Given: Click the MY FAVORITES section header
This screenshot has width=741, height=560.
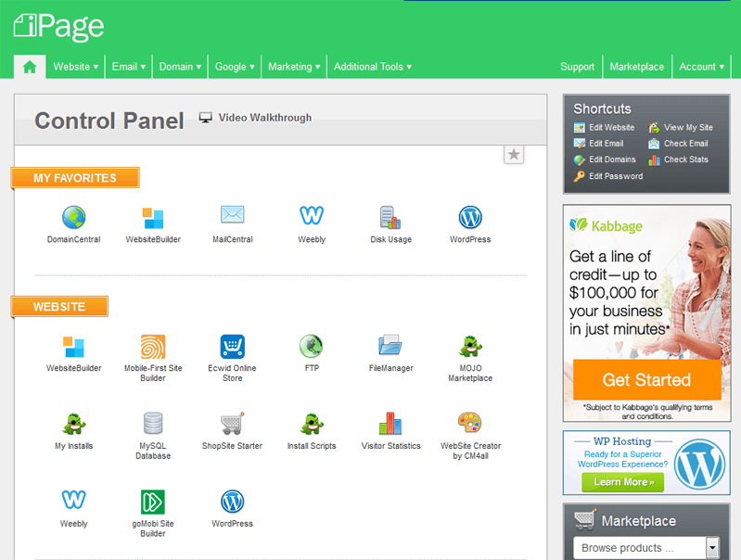Looking at the screenshot, I should tap(75, 178).
